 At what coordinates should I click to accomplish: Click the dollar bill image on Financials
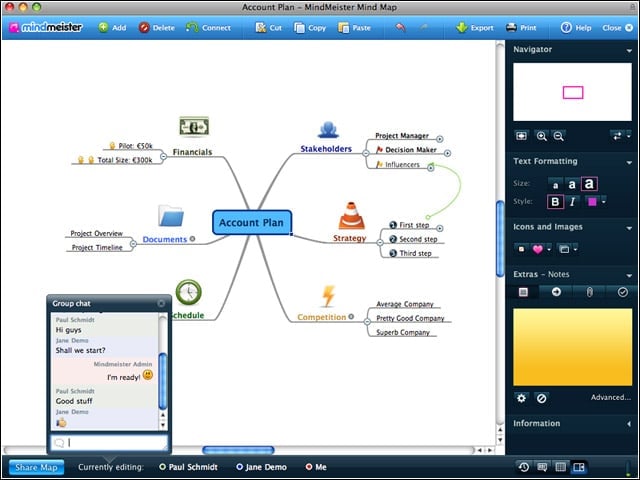(194, 126)
